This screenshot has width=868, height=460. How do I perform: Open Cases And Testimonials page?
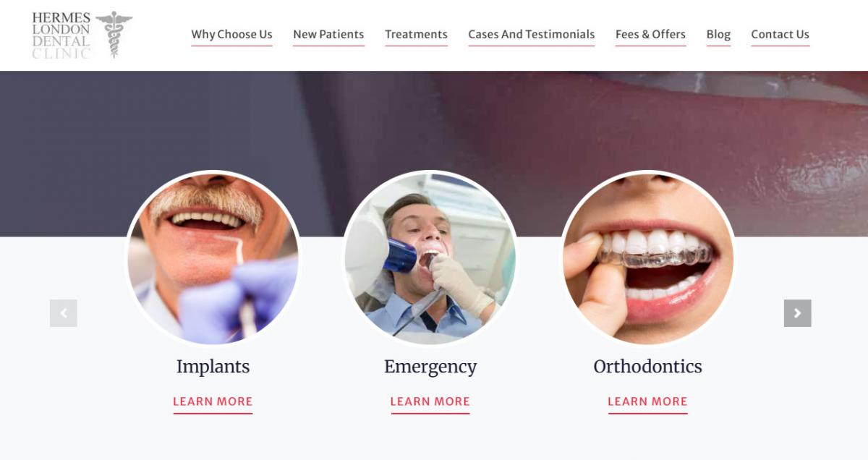click(532, 35)
